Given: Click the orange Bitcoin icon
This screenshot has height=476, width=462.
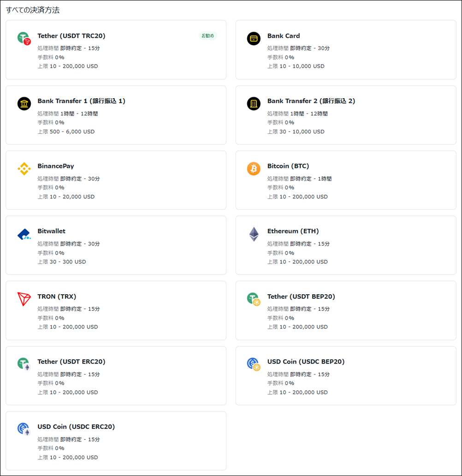Looking at the screenshot, I should [x=254, y=169].
